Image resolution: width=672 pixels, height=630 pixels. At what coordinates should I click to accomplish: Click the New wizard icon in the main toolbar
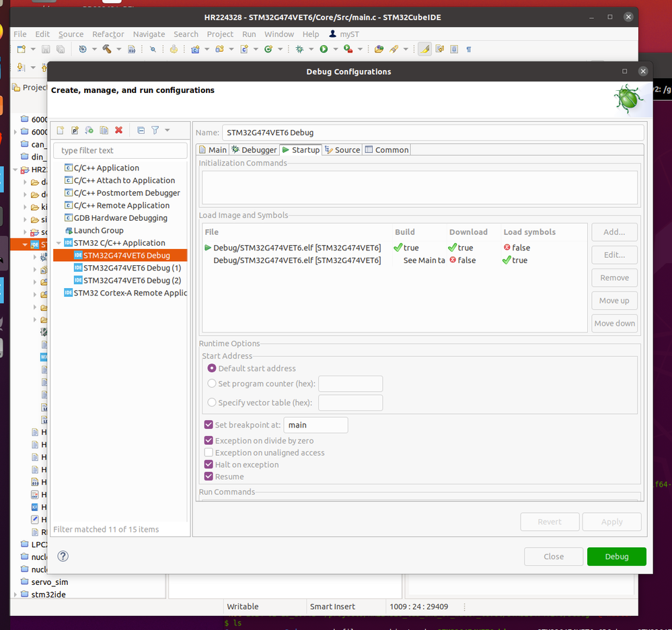tap(21, 49)
